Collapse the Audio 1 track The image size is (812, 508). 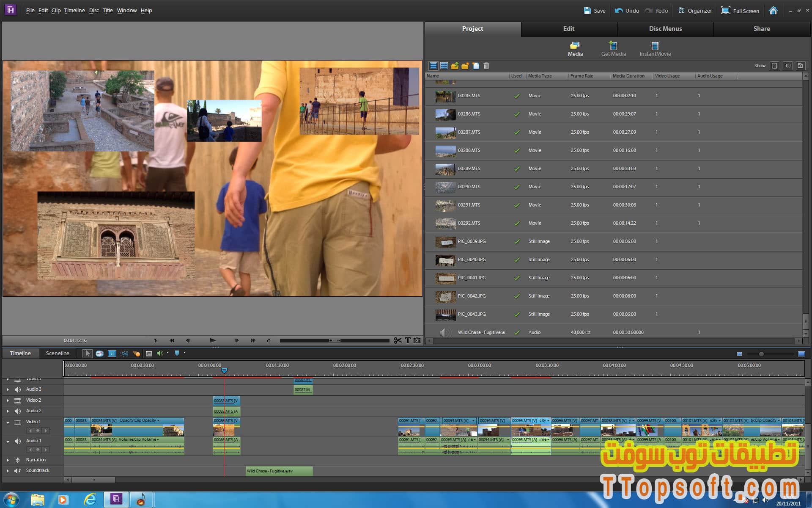[x=8, y=441]
